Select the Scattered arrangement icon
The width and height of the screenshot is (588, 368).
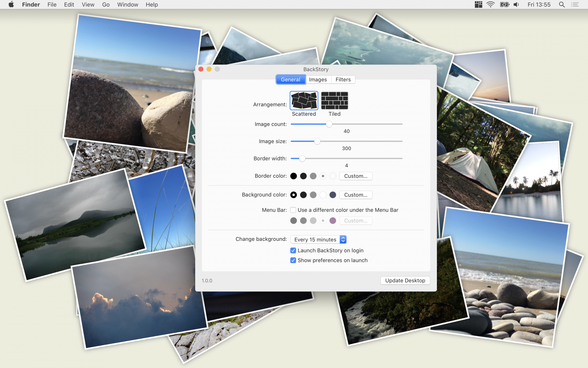(x=304, y=100)
